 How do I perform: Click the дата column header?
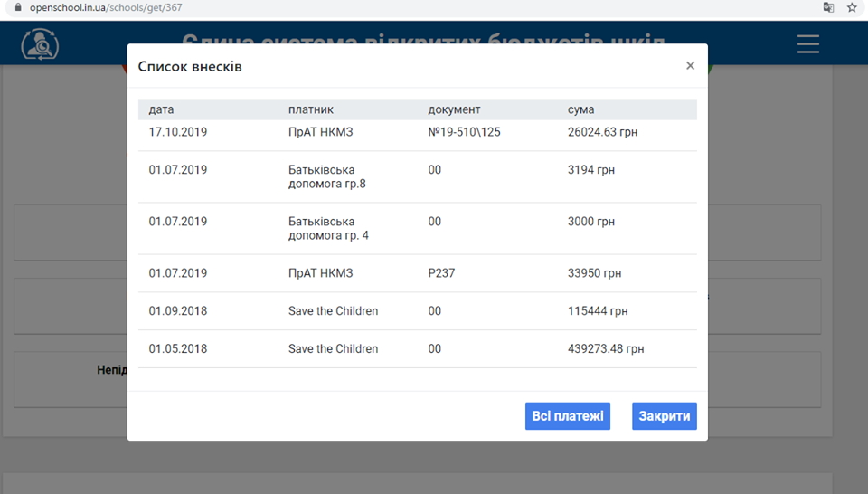pos(161,109)
